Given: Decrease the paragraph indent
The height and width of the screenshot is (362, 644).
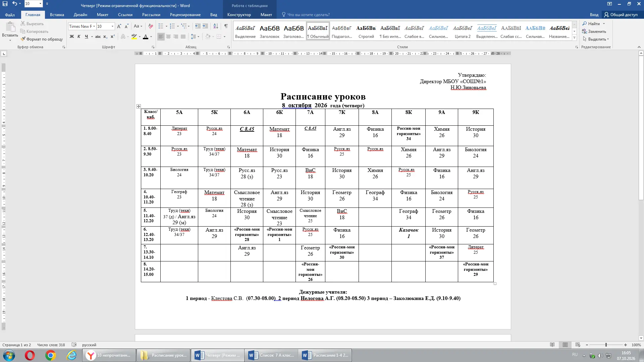Looking at the screenshot, I should 198,26.
